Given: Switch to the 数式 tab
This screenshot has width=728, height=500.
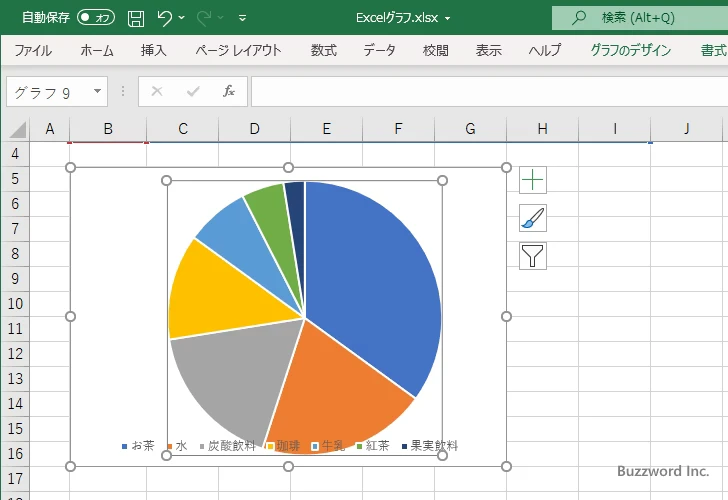Looking at the screenshot, I should 324,50.
